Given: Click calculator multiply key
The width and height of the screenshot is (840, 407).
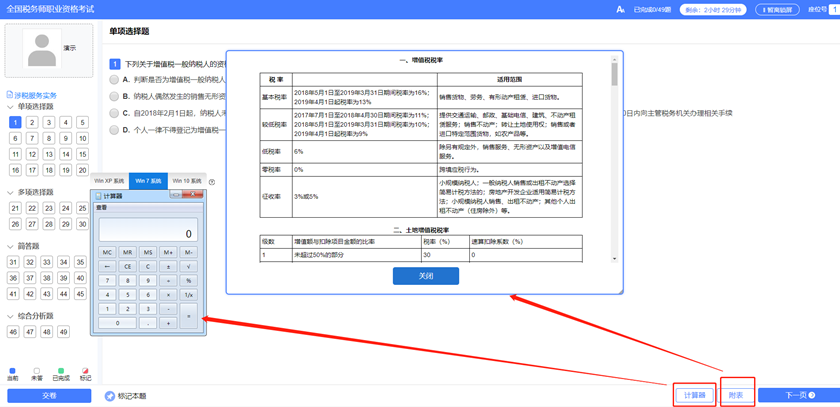Looking at the screenshot, I should tap(168, 295).
